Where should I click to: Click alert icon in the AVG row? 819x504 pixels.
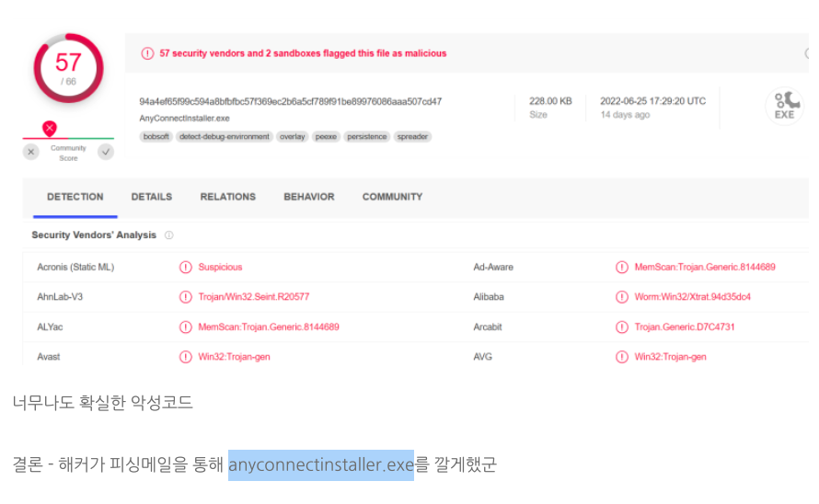621,357
